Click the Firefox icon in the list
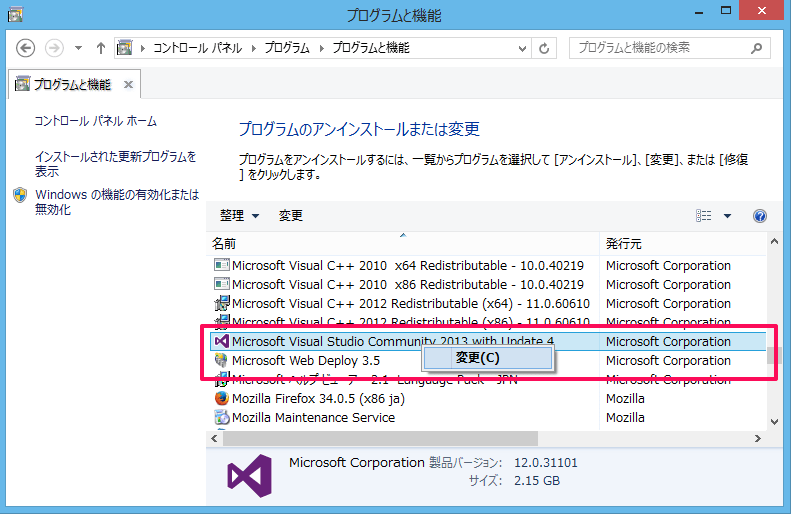791x514 pixels. tap(221, 398)
